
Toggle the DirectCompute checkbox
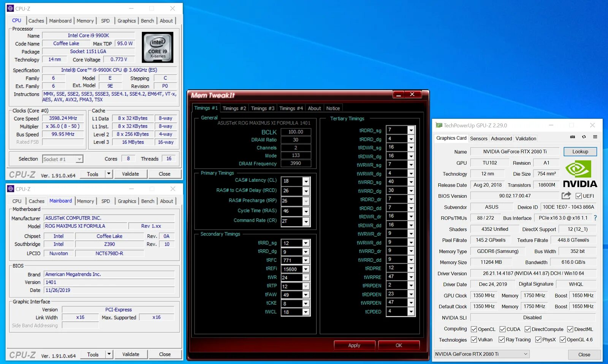[x=527, y=329]
